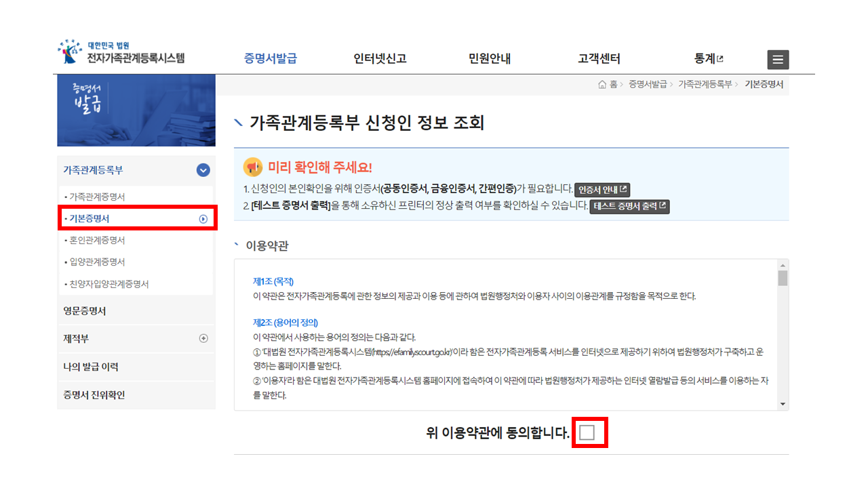This screenshot has width=868, height=488.
Task: Expand the 제적부 sidebar section
Action: pos(203,338)
